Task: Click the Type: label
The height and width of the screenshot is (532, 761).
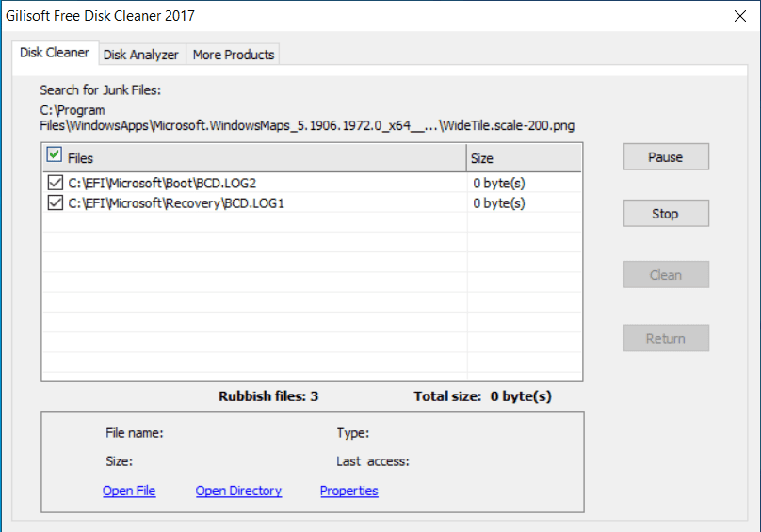Action: (353, 433)
